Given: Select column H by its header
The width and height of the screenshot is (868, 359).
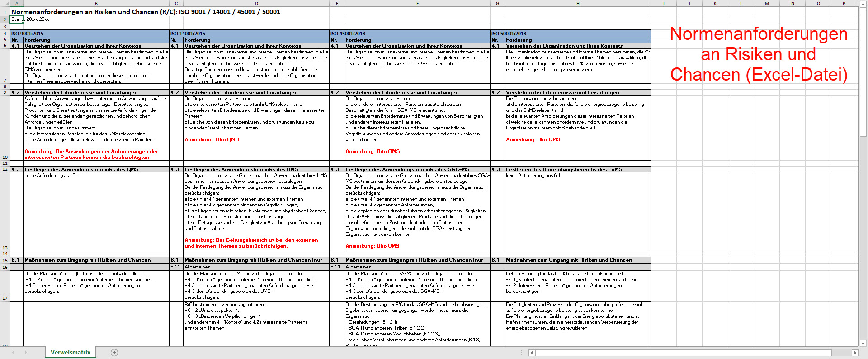Looking at the screenshot, I should tap(577, 3).
